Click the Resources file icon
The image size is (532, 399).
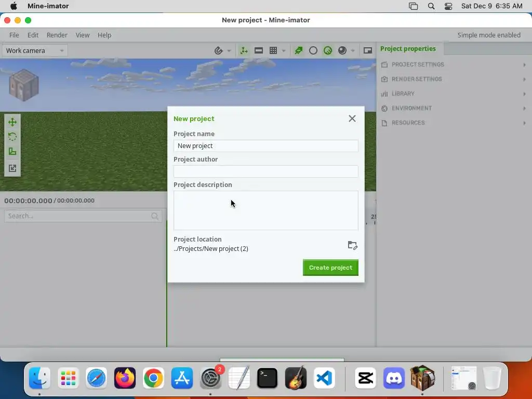coord(384,123)
